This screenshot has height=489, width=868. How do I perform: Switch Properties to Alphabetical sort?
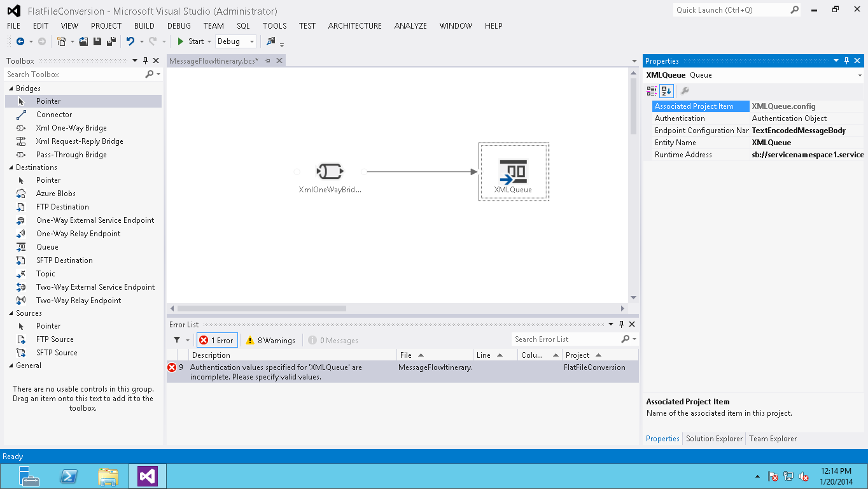[x=666, y=90]
